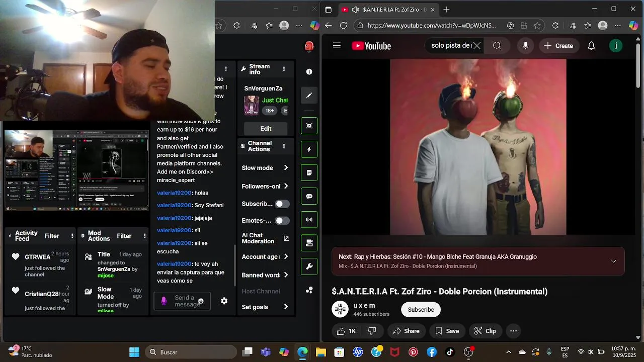
Task: Dislike the video with thumbs down
Action: tap(372, 331)
